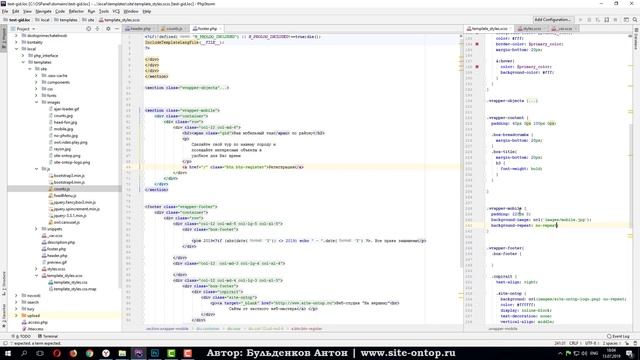Click the locate current file icon in Project panel
The height and width of the screenshot is (360, 640).
click(89, 29)
